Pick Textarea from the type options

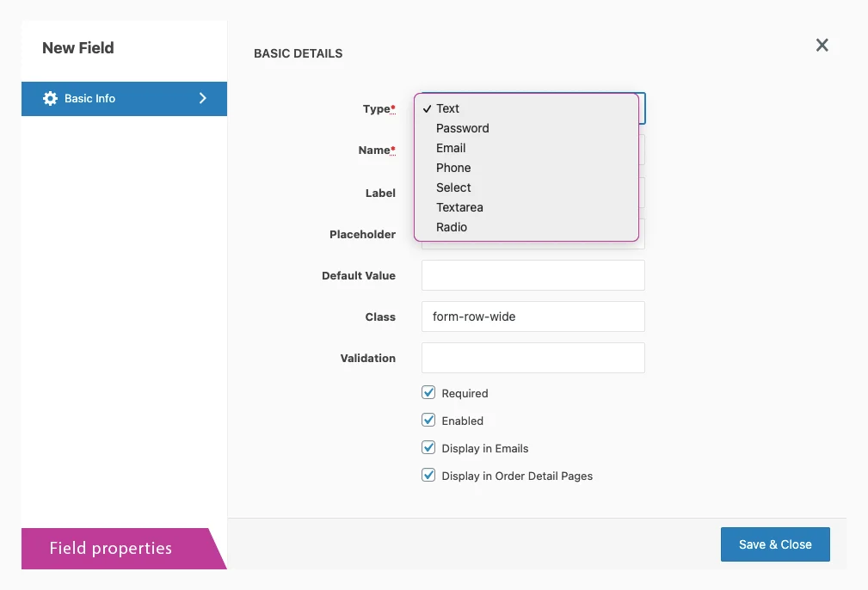point(459,207)
